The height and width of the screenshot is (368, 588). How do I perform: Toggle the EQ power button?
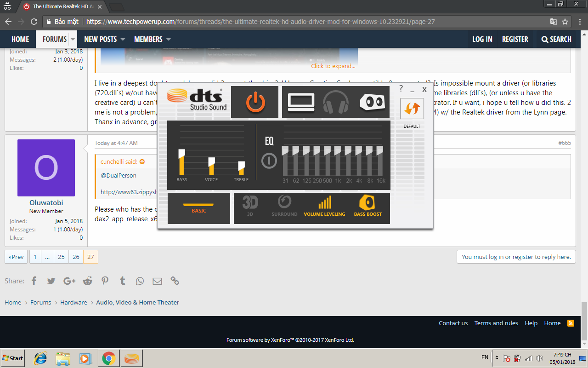click(x=269, y=161)
